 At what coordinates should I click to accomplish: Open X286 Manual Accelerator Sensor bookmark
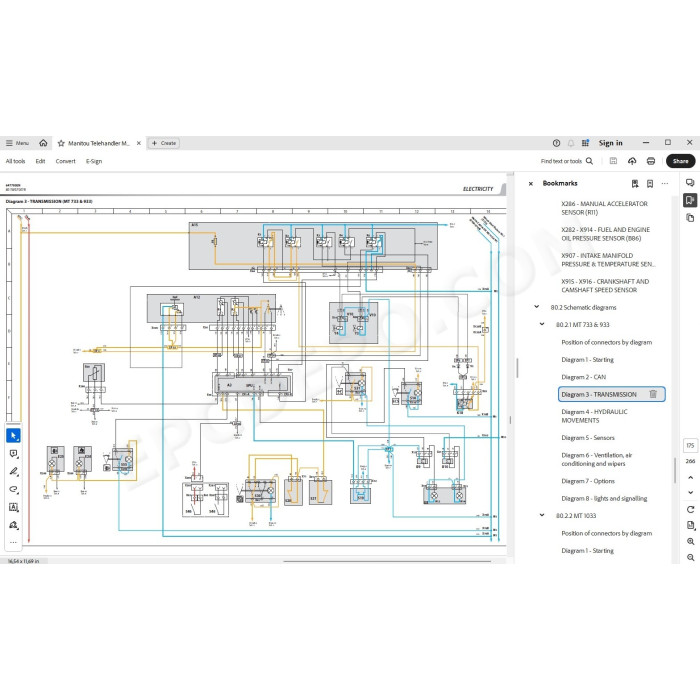click(604, 208)
